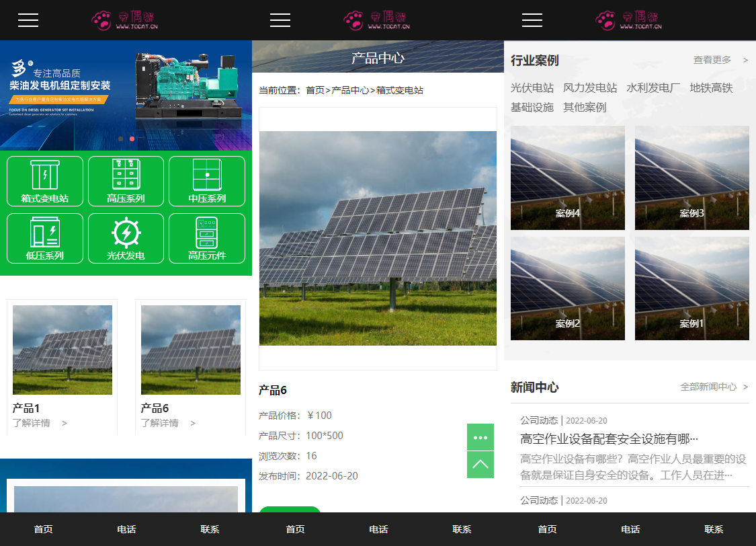Open the 案例3 thumbnail
756x546 pixels.
(692, 178)
